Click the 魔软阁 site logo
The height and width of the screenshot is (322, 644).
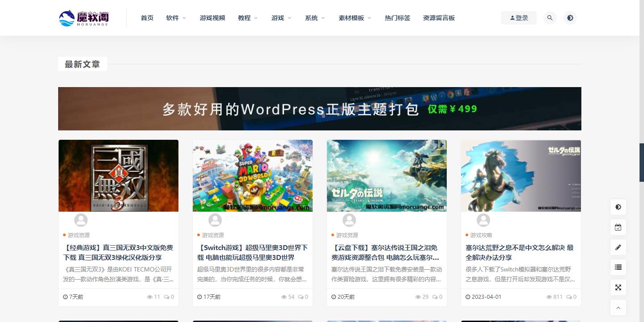point(84,18)
